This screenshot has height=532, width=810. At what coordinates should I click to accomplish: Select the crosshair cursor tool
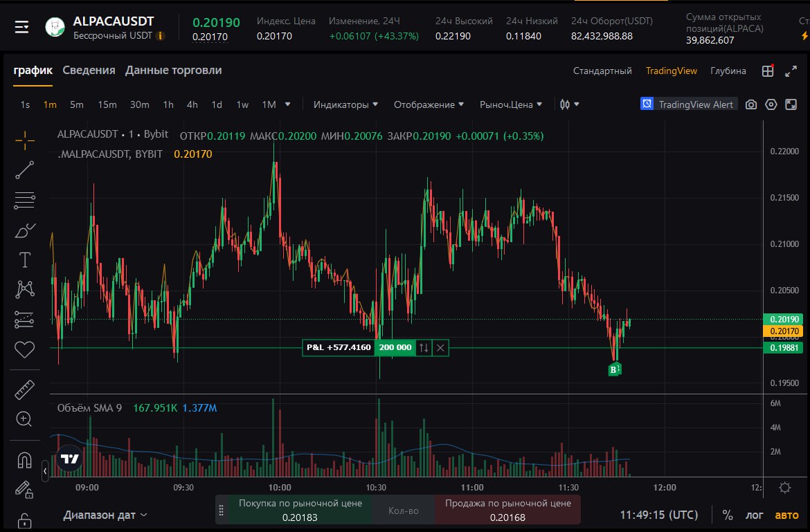[x=24, y=140]
